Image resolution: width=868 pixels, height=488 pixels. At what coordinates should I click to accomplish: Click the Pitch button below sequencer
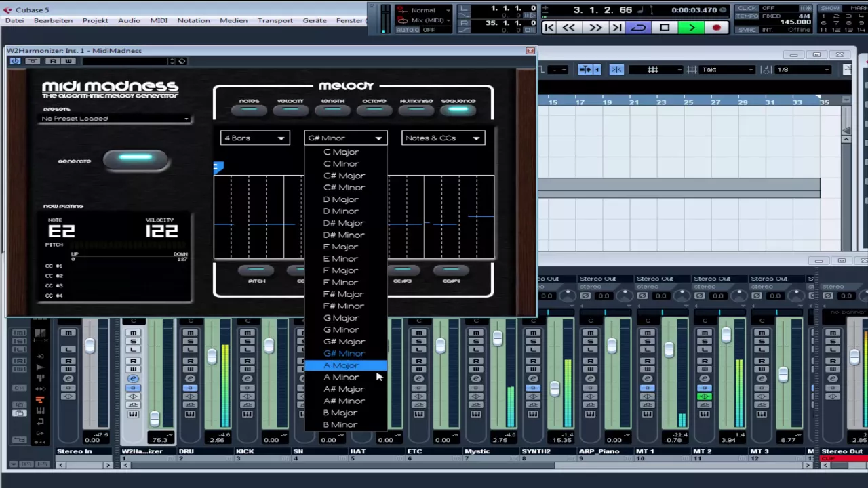[256, 270]
